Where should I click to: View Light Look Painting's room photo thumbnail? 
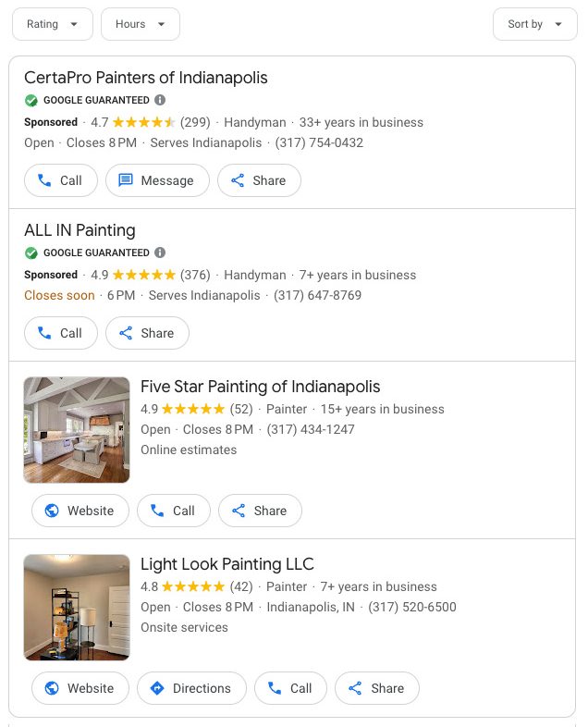point(77,607)
